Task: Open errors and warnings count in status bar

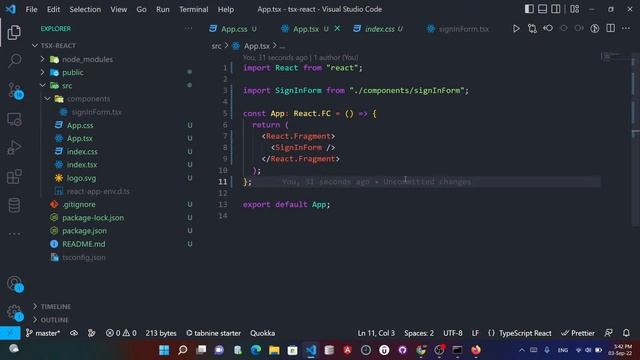Action: pos(121,333)
